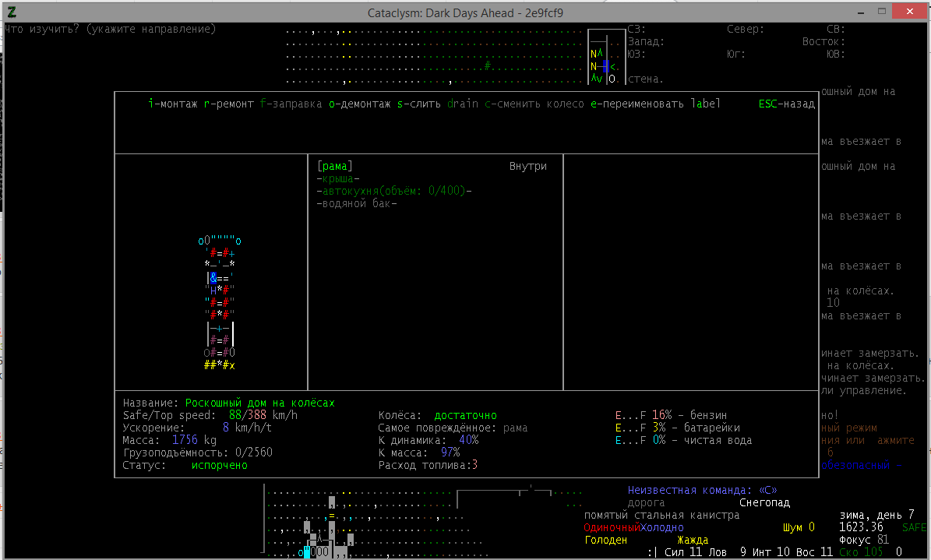Click the Cataclysm Z app icon in title bar
The width and height of the screenshot is (931, 560).
pos(11,12)
